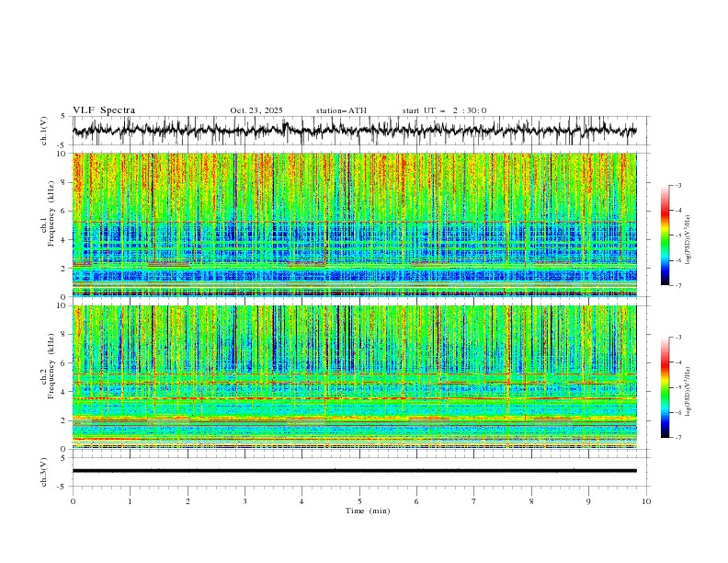Click the time axis tick label "10"
Screen dimensions: 728x563
[x=646, y=501]
